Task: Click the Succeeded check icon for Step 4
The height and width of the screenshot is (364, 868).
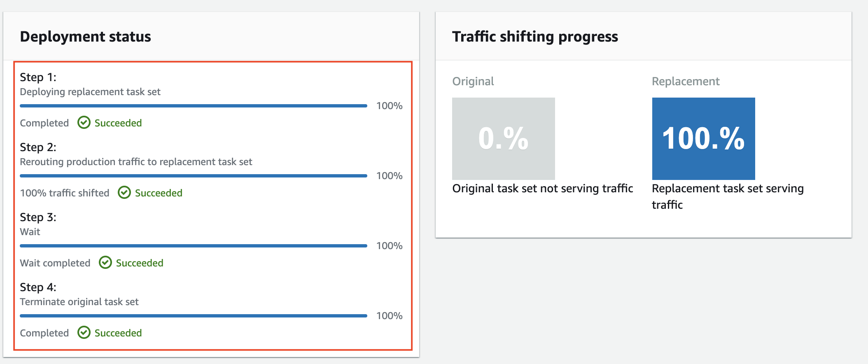Action: 84,333
